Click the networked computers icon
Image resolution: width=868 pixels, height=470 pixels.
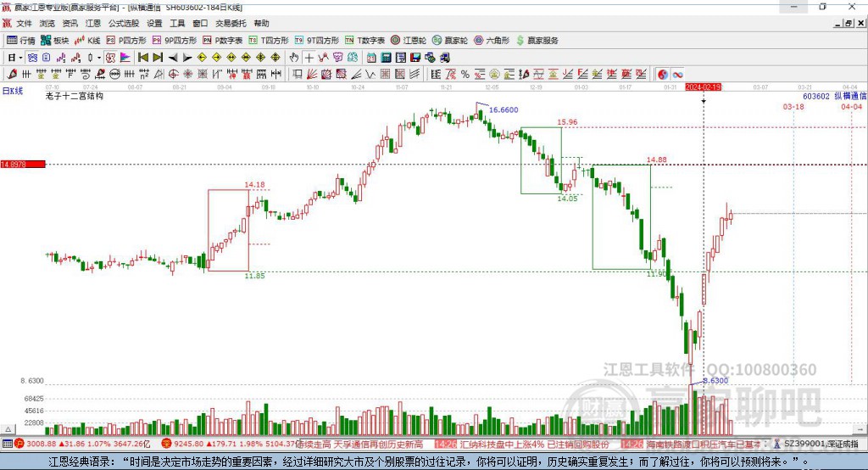(x=430, y=58)
